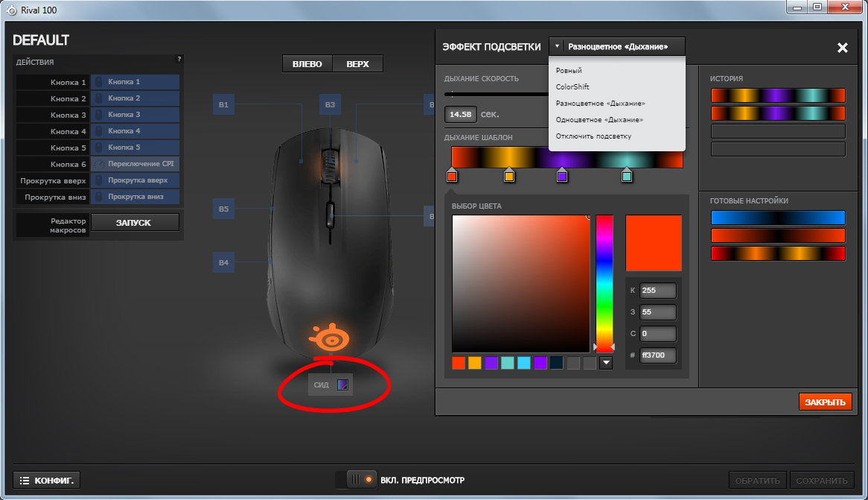Image resolution: width=868 pixels, height=500 pixels.
Task: Open blue assignment field for Прокрутка вверх
Action: pyautogui.click(x=135, y=180)
